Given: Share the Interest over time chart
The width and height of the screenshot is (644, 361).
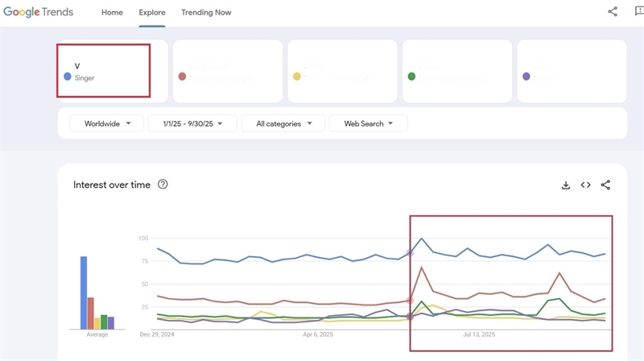Looking at the screenshot, I should [605, 185].
